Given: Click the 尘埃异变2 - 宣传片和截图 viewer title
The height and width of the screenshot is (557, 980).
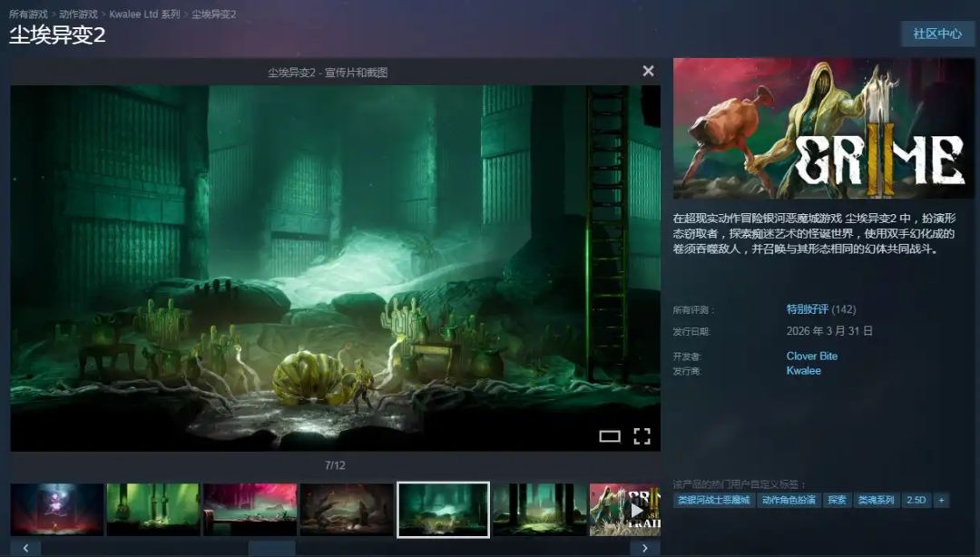Looking at the screenshot, I should tap(328, 73).
